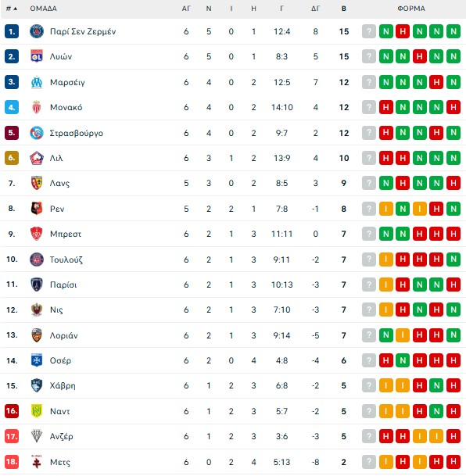Click PSG's red H loss form badge
The width and height of the screenshot is (466, 476).
coord(403,31)
